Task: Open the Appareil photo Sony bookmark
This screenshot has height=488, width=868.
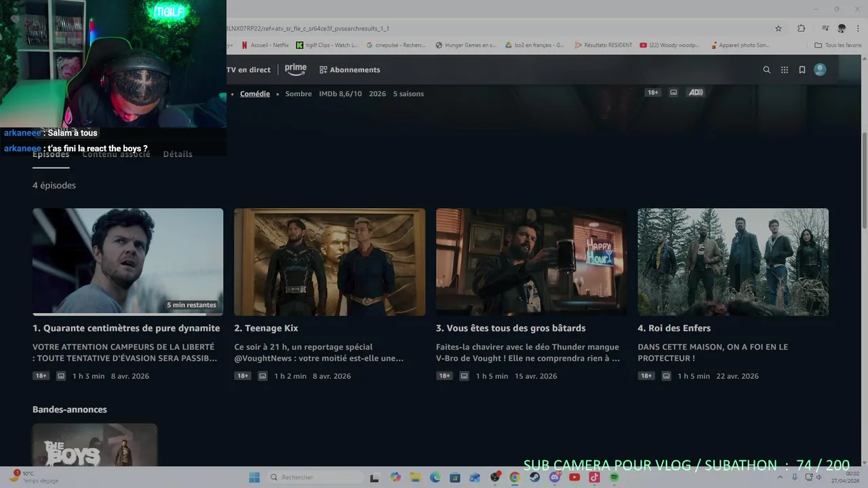Action: [x=740, y=45]
